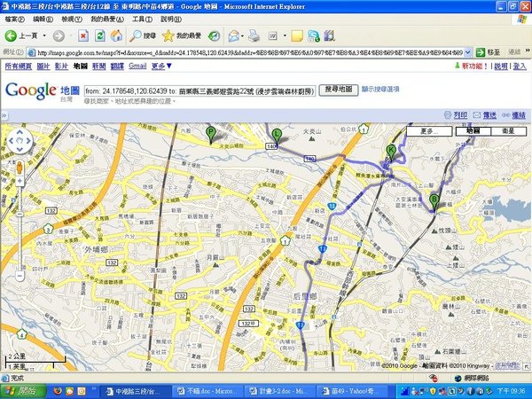
Task: Click the 連結 link-to-map link
Action: pyautogui.click(x=519, y=115)
